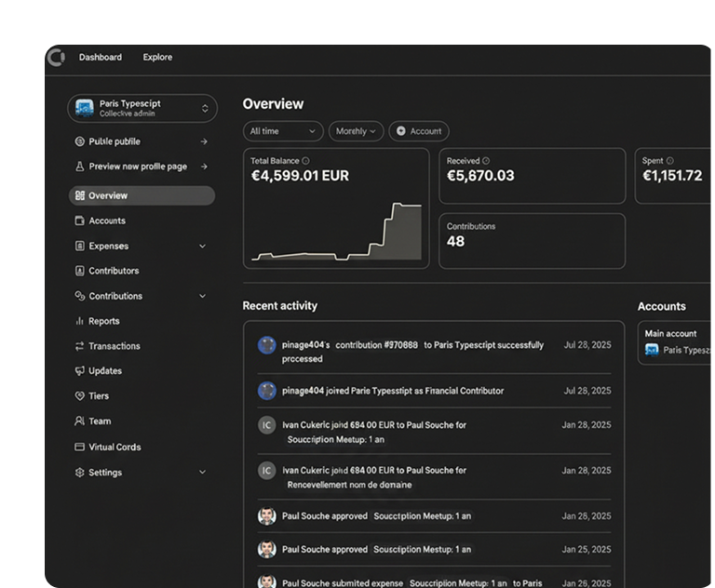Select Overview in the sidebar
715x588 pixels.
click(142, 195)
